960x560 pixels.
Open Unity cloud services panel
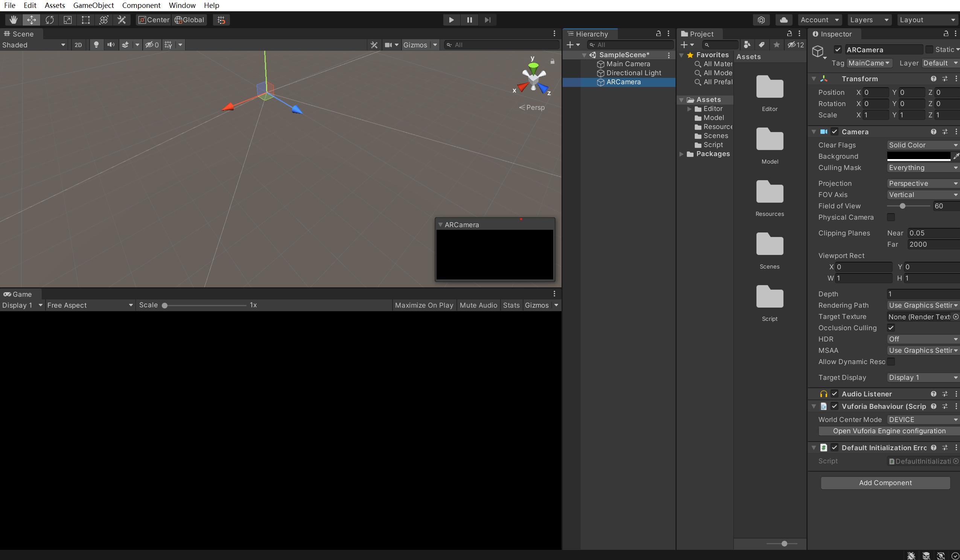(x=784, y=20)
